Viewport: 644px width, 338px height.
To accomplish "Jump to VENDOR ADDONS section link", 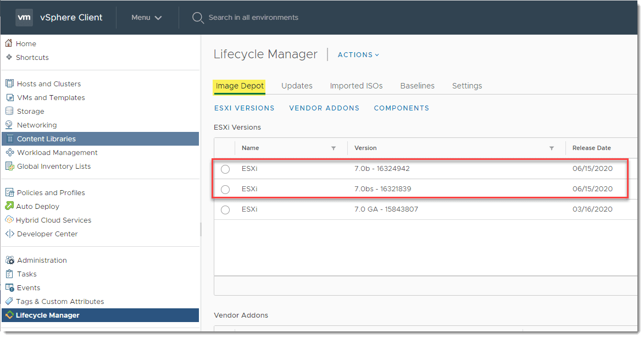I will pyautogui.click(x=324, y=108).
